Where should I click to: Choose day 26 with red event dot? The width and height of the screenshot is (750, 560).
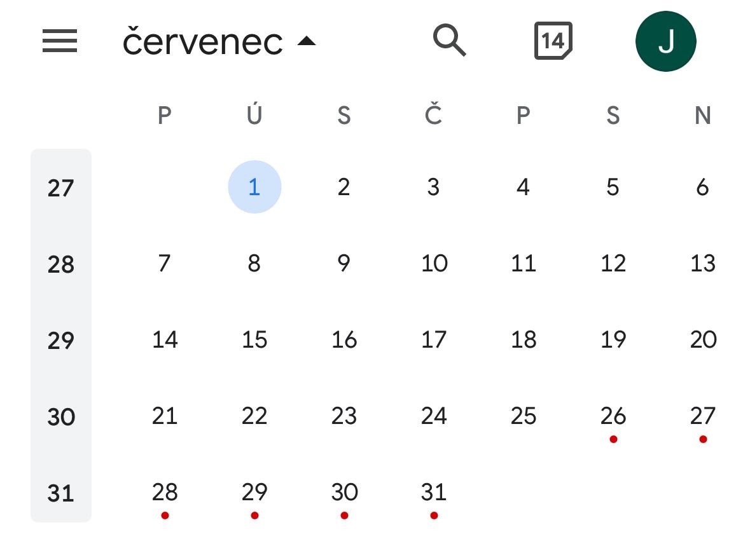click(613, 416)
